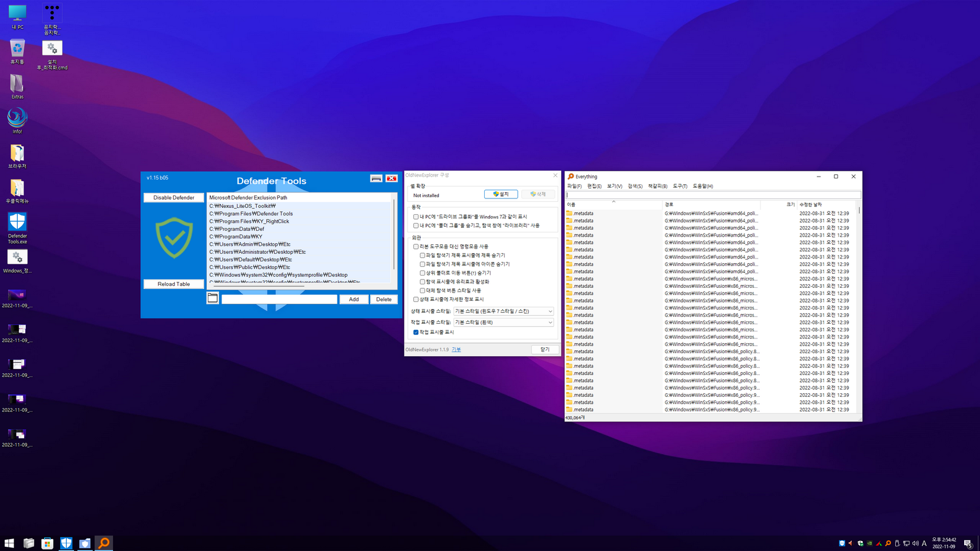
Task: Open 검색(S) menu in Everything
Action: [635, 186]
